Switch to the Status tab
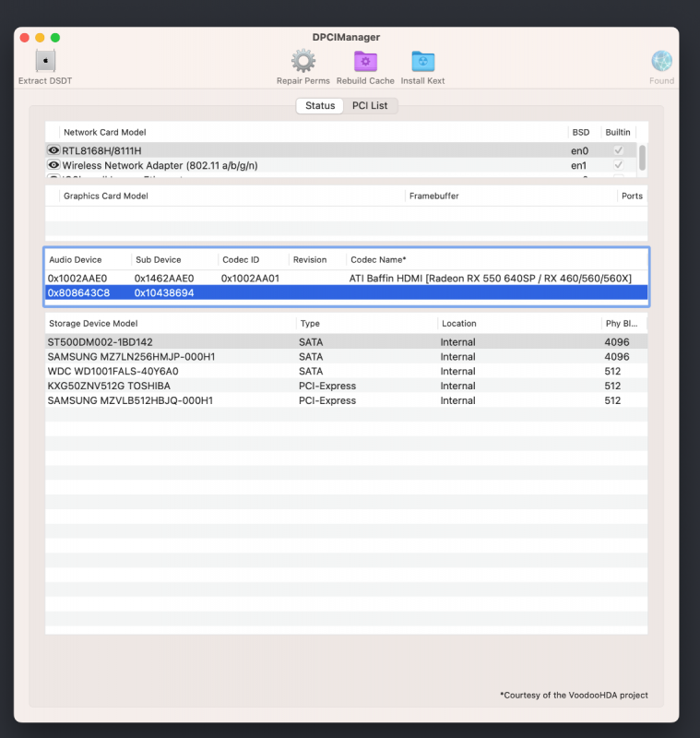Image resolution: width=700 pixels, height=738 pixels. 320,105
